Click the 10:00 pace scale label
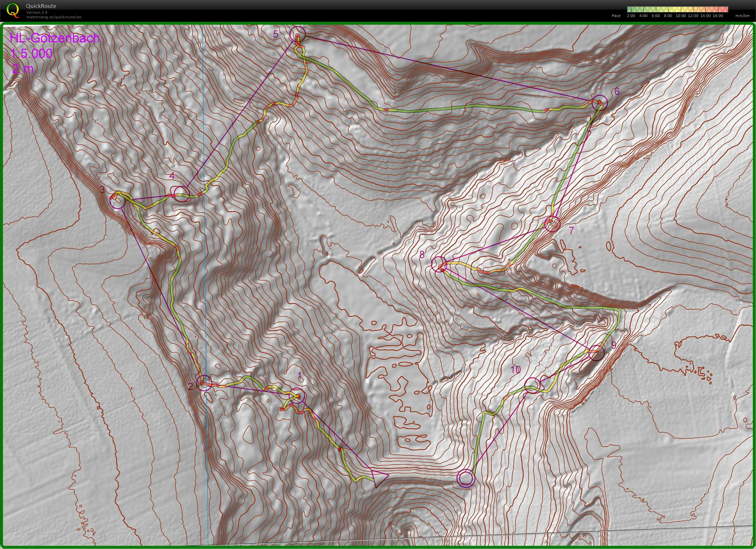 (x=680, y=16)
